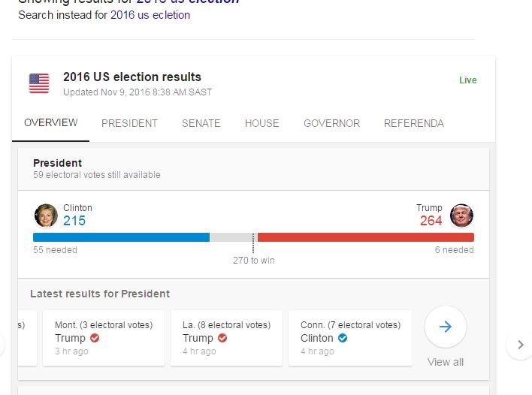The width and height of the screenshot is (532, 395).
Task: Click blue checkmark on Connecticut result
Action: (343, 338)
